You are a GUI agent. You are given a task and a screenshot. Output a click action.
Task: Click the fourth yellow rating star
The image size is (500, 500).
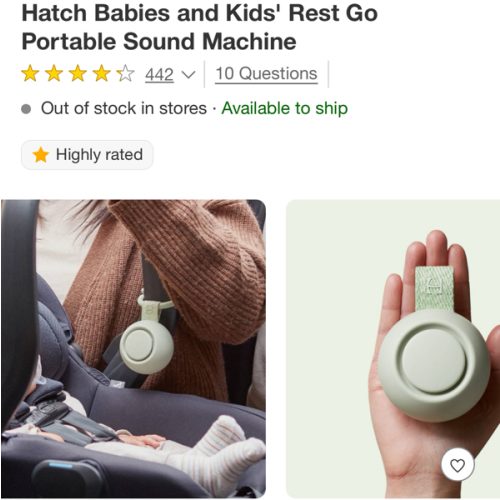click(x=101, y=73)
